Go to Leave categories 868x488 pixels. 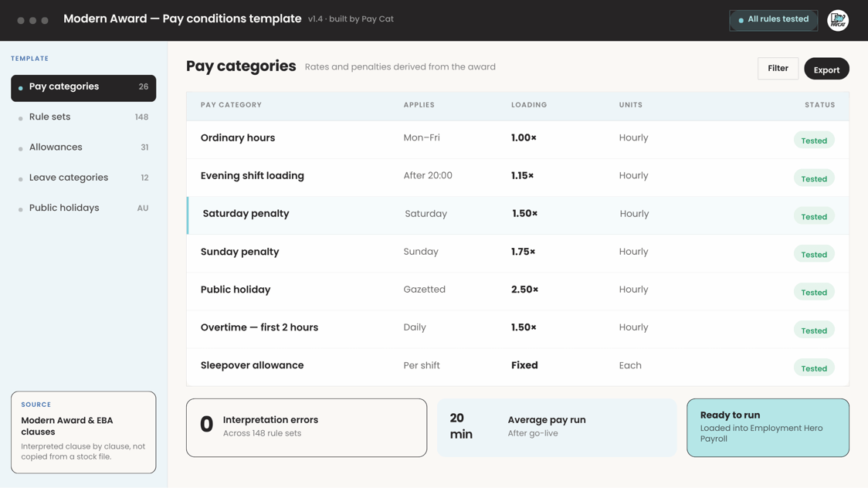click(x=83, y=178)
